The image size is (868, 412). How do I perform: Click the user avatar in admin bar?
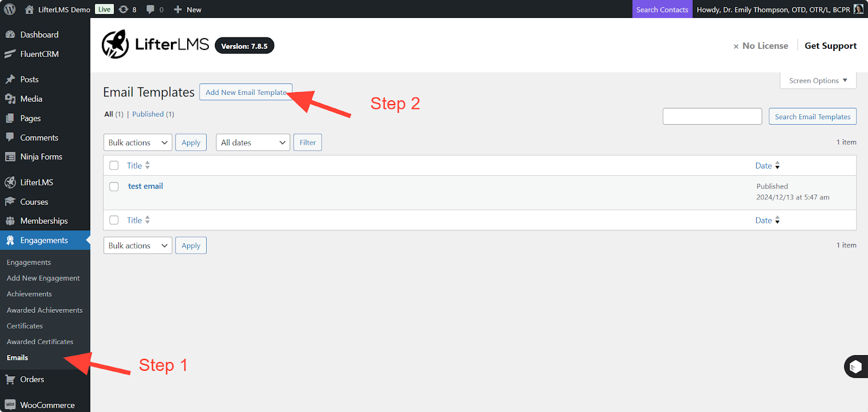858,9
